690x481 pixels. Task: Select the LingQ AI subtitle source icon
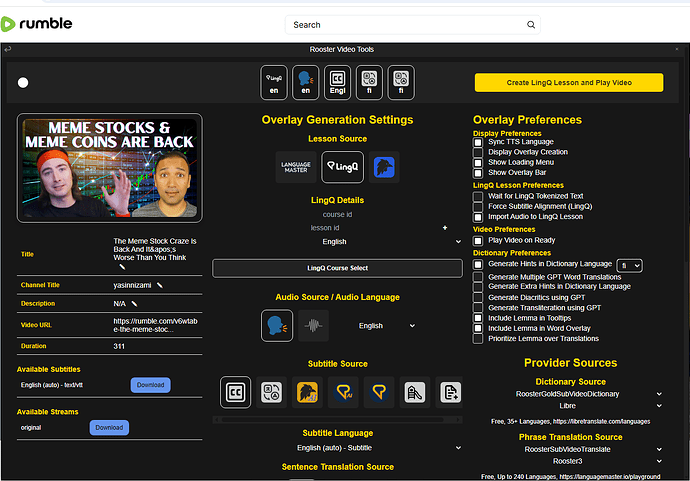pos(343,392)
